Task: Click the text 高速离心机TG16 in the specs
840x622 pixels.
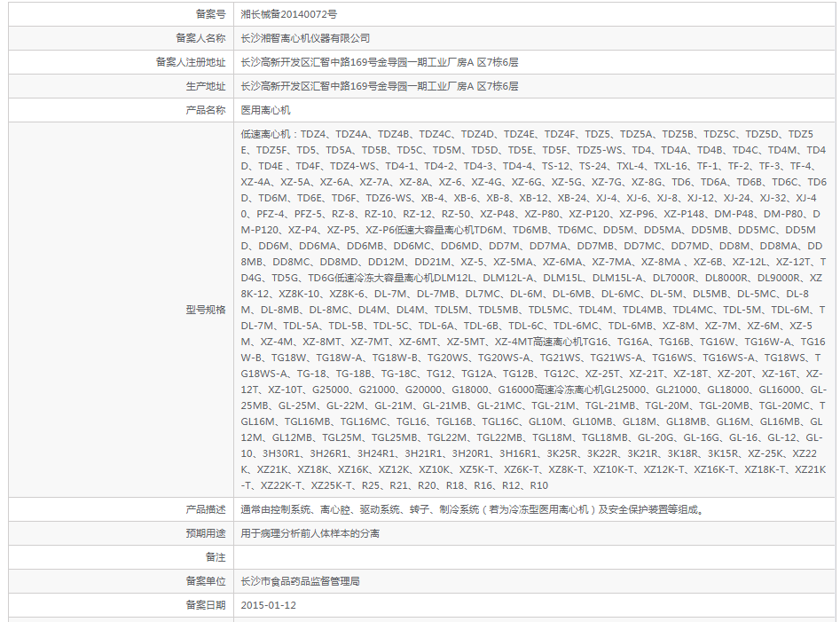Action: pos(570,342)
